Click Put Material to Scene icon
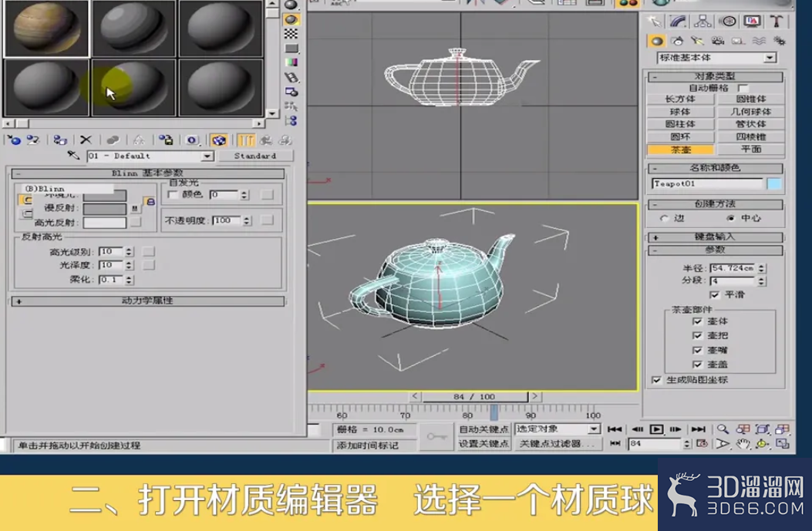This screenshot has width=812, height=531. click(x=34, y=140)
